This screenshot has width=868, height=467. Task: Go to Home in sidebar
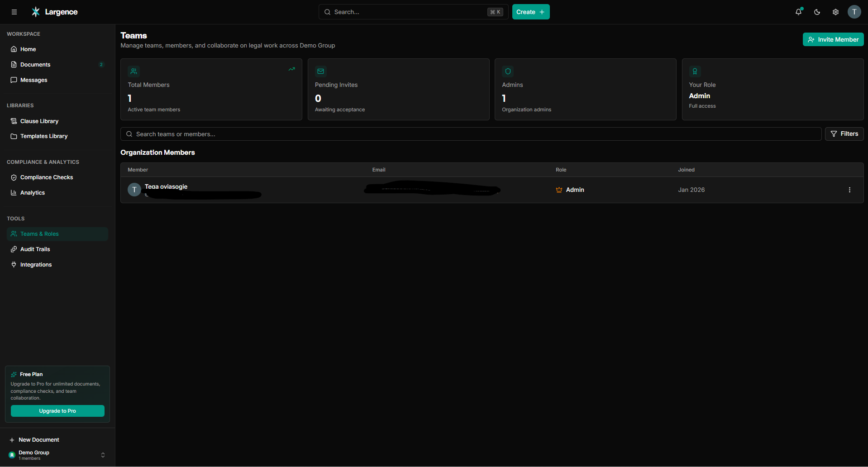tap(57, 49)
